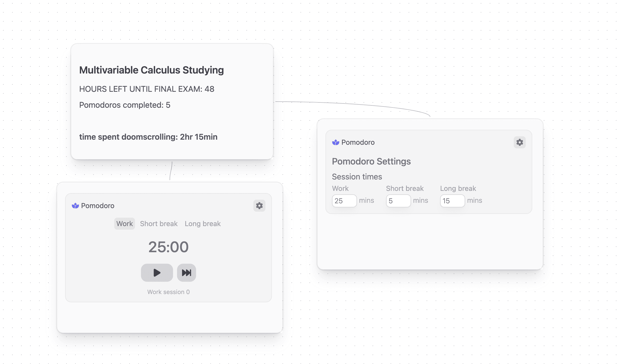Select the Work mode tab
Viewport: 619px width, 364px height.
pyautogui.click(x=124, y=224)
